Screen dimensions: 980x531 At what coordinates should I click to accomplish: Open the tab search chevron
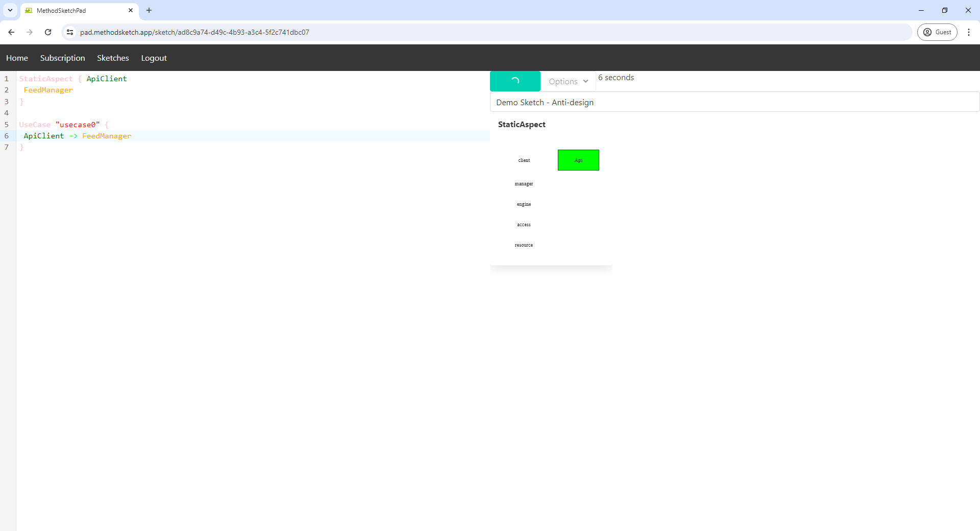tap(10, 10)
